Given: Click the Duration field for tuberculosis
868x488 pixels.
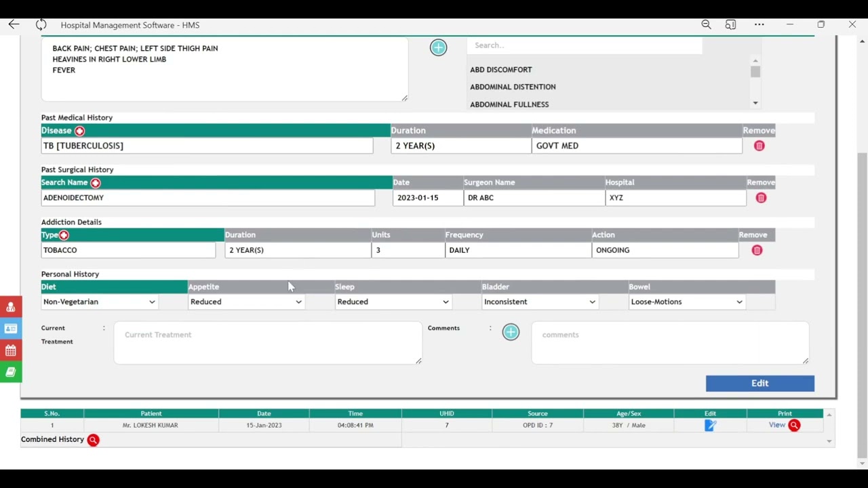Looking at the screenshot, I should tap(461, 146).
